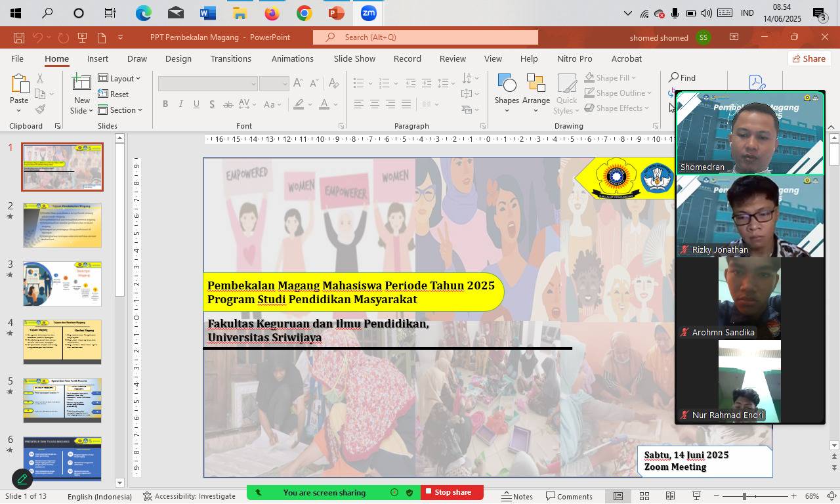Image resolution: width=840 pixels, height=504 pixels.
Task: Switch to the Animations tab
Action: (x=293, y=58)
